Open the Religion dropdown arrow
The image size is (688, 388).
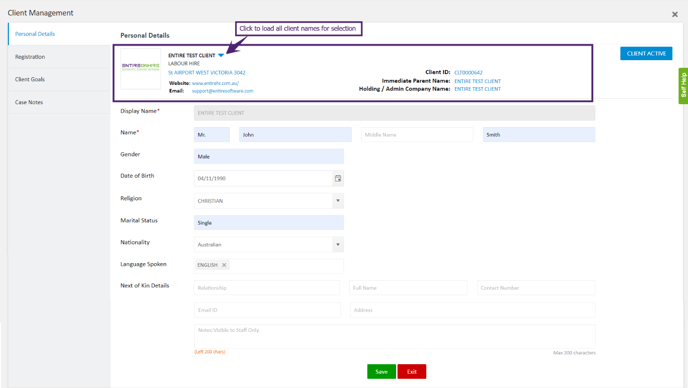(x=338, y=201)
